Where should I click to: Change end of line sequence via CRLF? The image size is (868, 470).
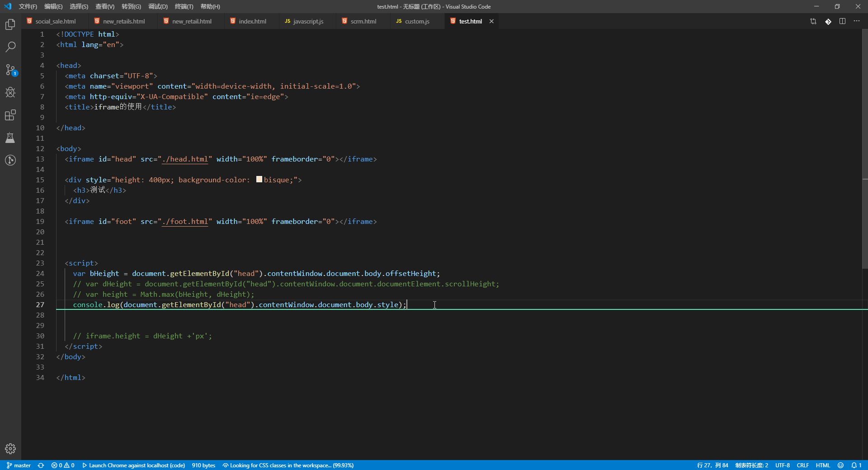[803, 465]
